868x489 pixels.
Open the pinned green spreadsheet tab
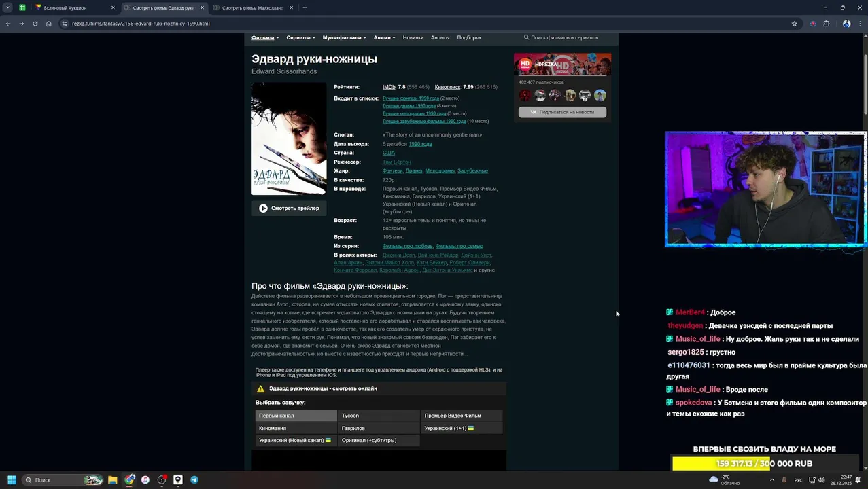coord(22,7)
